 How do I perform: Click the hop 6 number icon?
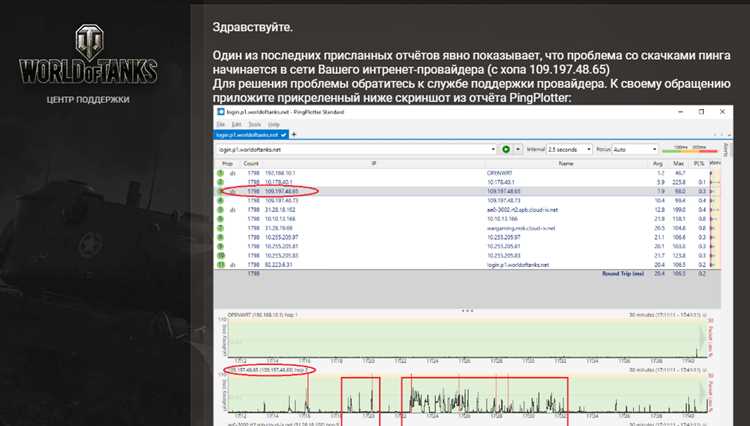pyautogui.click(x=221, y=219)
